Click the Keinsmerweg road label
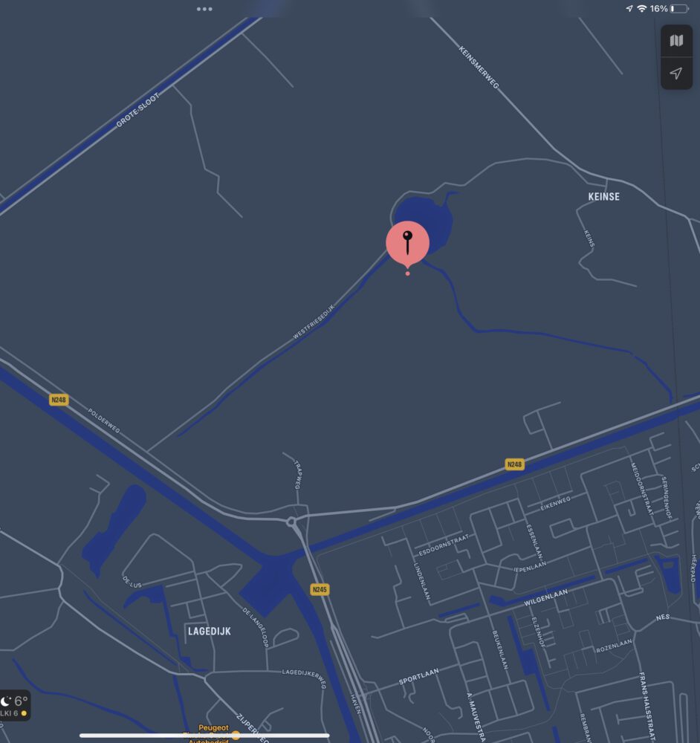The image size is (700, 743). (479, 68)
